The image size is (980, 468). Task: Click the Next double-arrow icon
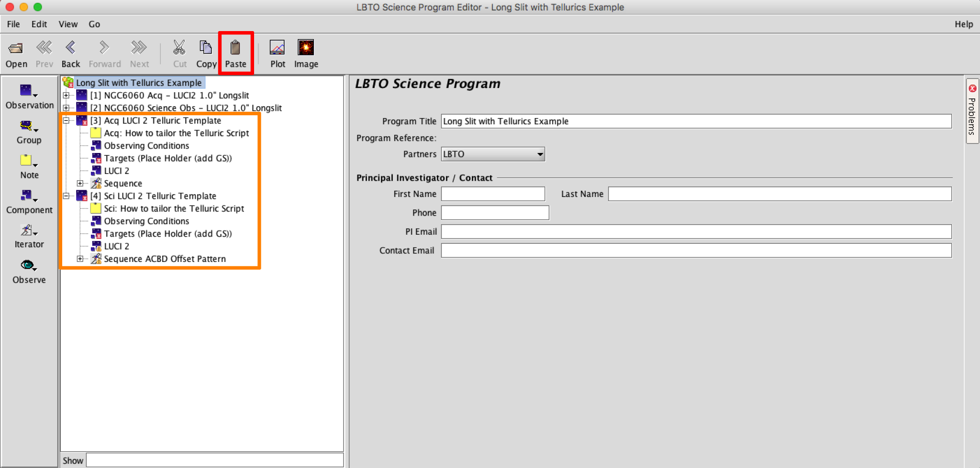pos(139,48)
